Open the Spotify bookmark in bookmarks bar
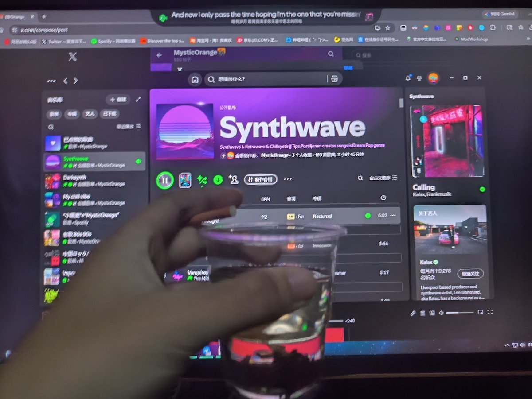This screenshot has width=532, height=399. pos(113,41)
